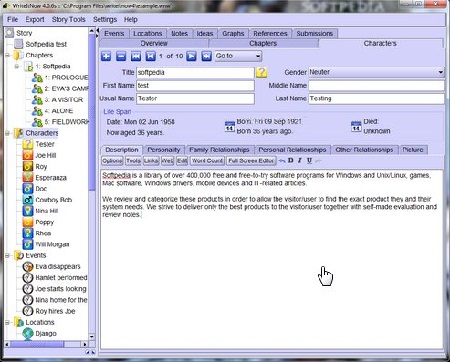Screen dimensions: 450x362
Task: Click the Poppy character icon in tree
Action: [28, 222]
